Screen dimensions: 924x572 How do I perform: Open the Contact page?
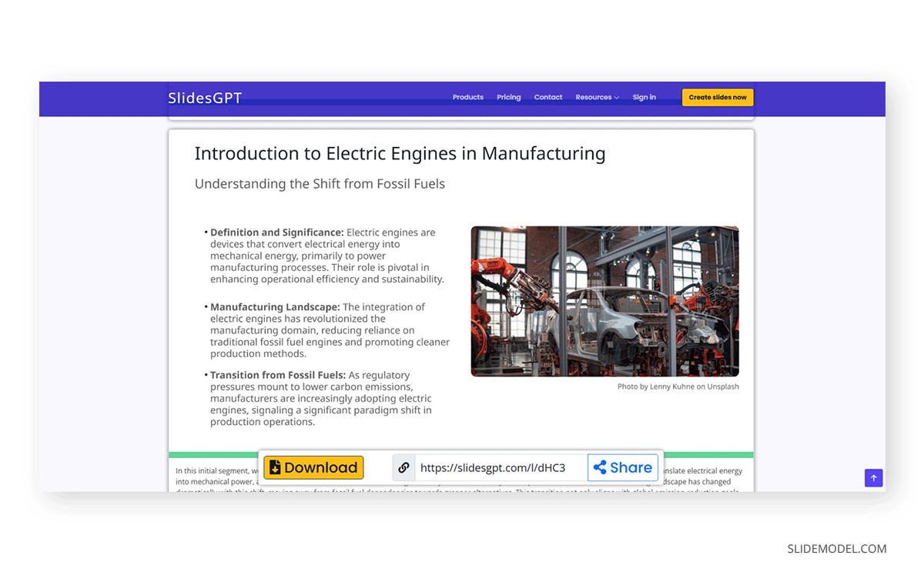coord(548,97)
